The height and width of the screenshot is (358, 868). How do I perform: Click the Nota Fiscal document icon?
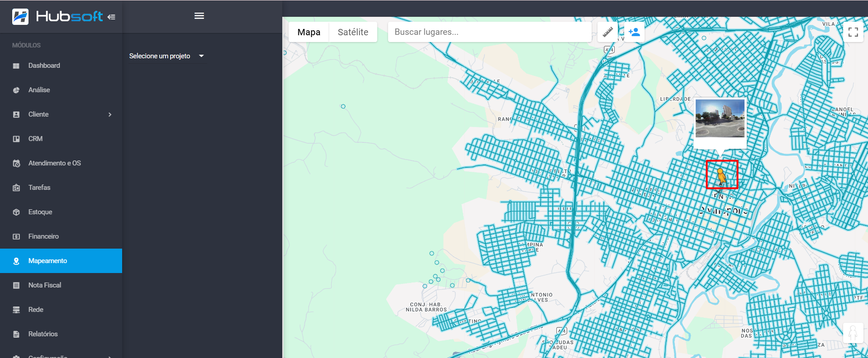(x=16, y=286)
